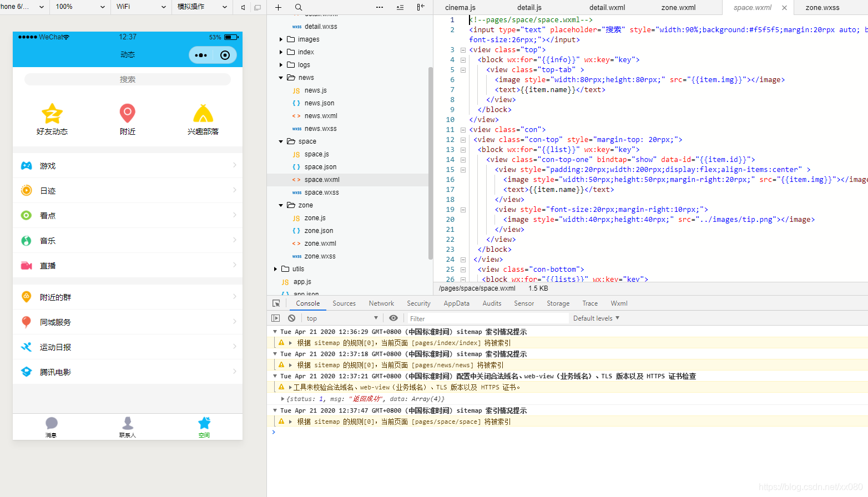Tap the 腾讯电影 icon
This screenshot has width=868, height=497.
click(x=26, y=372)
